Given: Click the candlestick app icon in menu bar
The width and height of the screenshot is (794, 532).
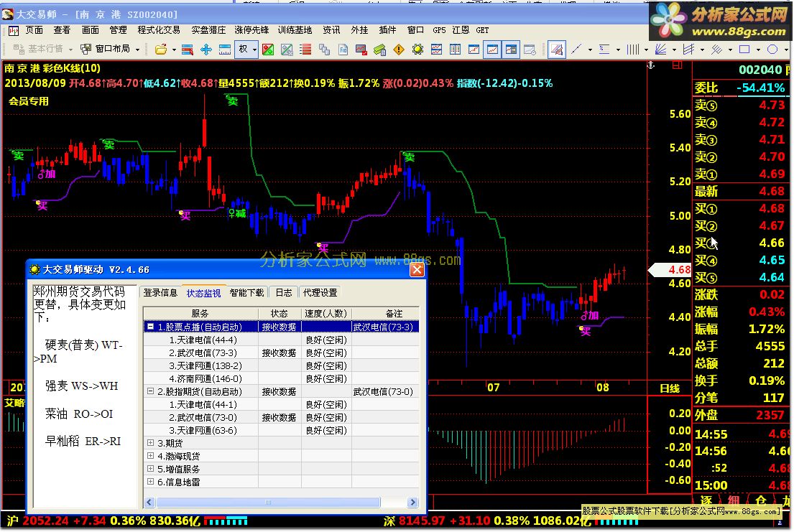Looking at the screenshot, I should (13, 31).
